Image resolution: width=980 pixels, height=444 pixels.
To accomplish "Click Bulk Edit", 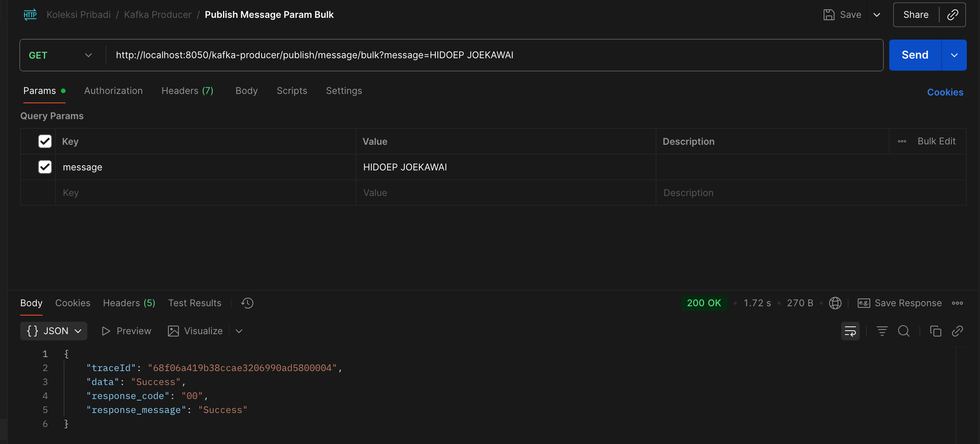I will click(936, 141).
